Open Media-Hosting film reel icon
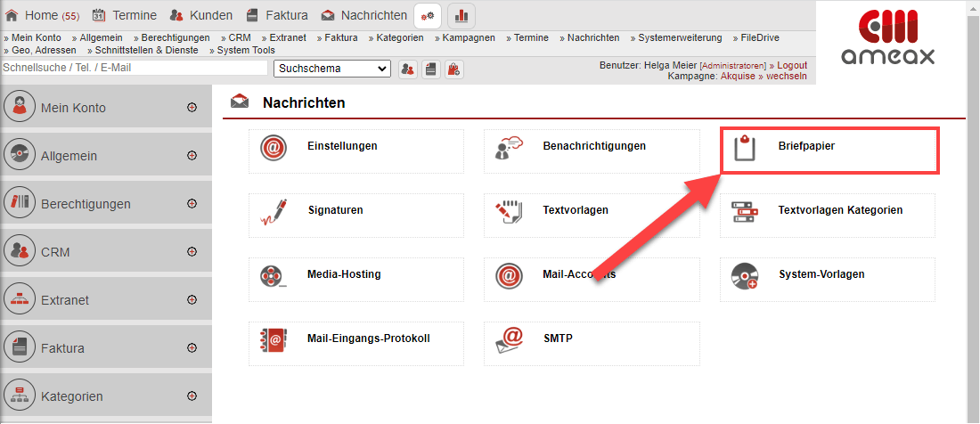 pos(274,276)
